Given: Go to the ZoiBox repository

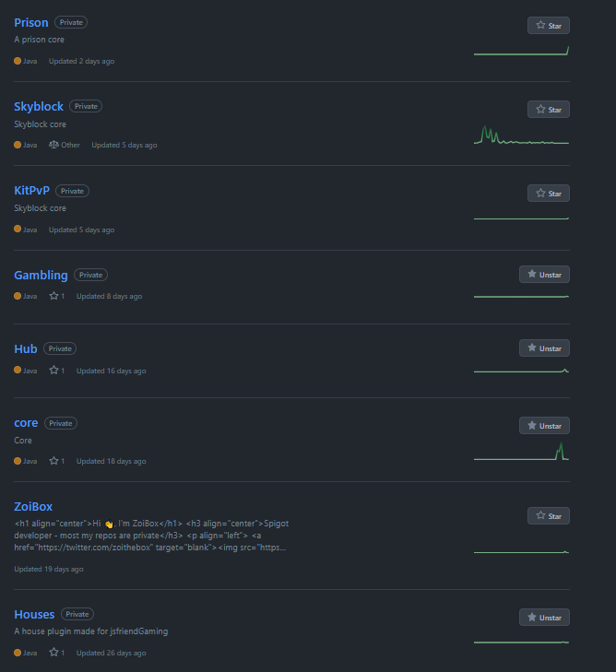Looking at the screenshot, I should 33,506.
